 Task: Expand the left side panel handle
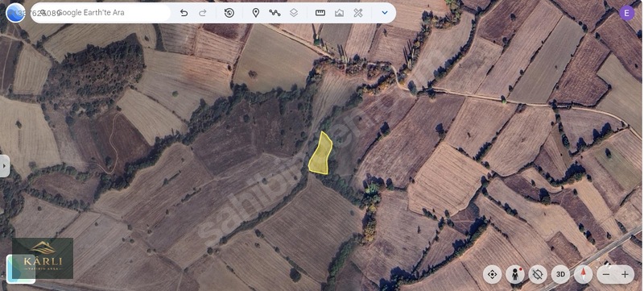point(5,166)
